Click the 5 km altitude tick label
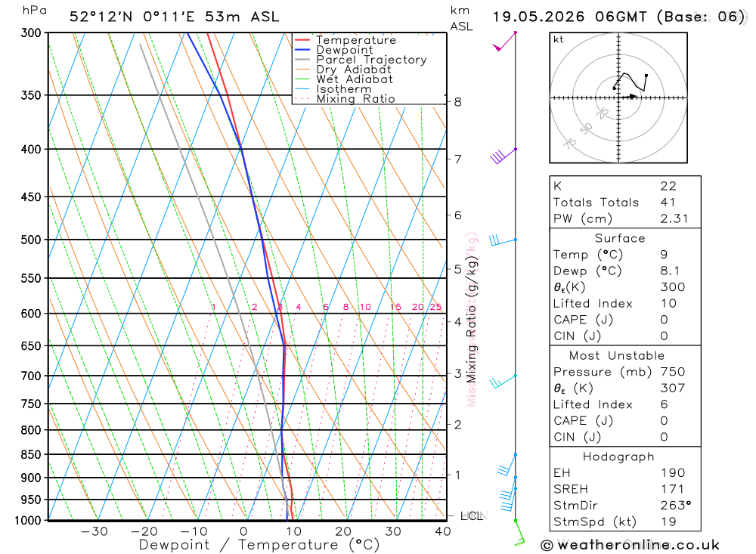This screenshot has height=554, width=756. [457, 270]
